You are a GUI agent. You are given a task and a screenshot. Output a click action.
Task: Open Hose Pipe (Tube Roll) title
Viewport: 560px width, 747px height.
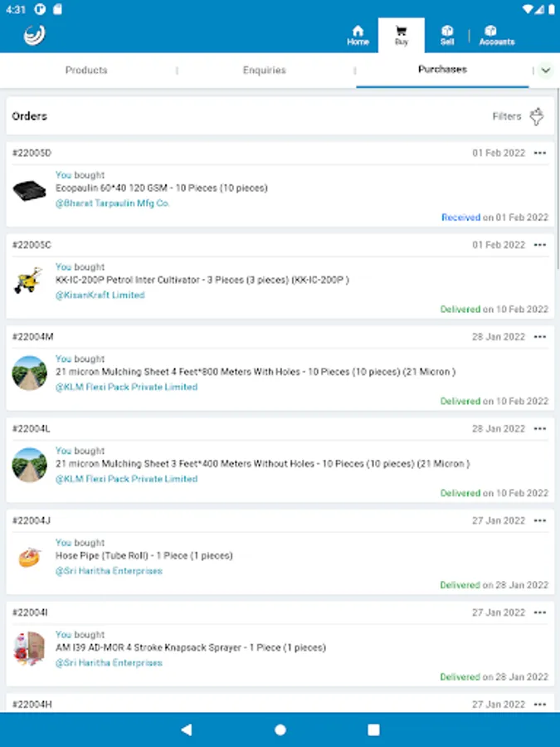pyautogui.click(x=144, y=556)
